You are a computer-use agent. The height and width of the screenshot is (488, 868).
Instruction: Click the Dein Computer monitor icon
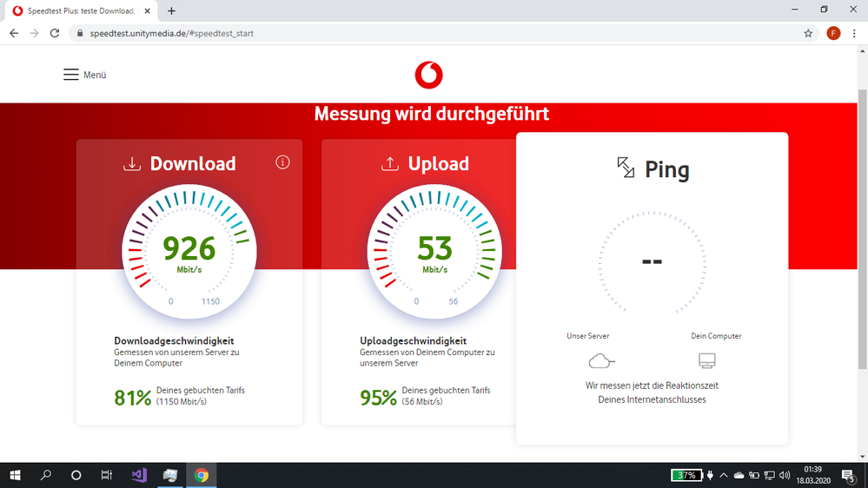707,360
